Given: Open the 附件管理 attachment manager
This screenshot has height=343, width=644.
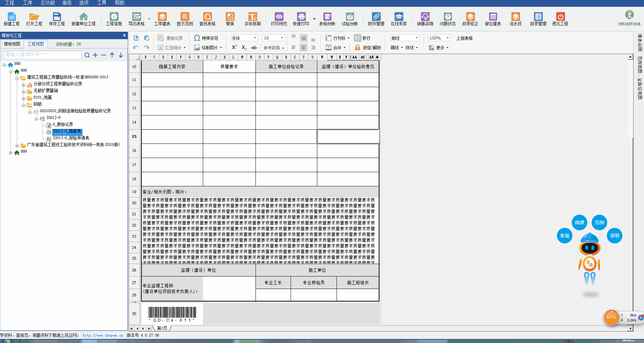Looking at the screenshot, I should tap(376, 19).
